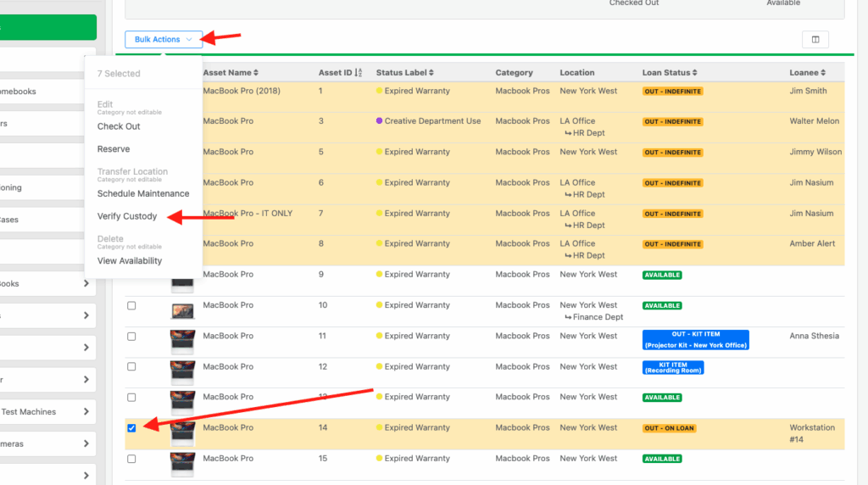Click the OUT - KIT ITEM Projector Kit badge

pyautogui.click(x=695, y=339)
